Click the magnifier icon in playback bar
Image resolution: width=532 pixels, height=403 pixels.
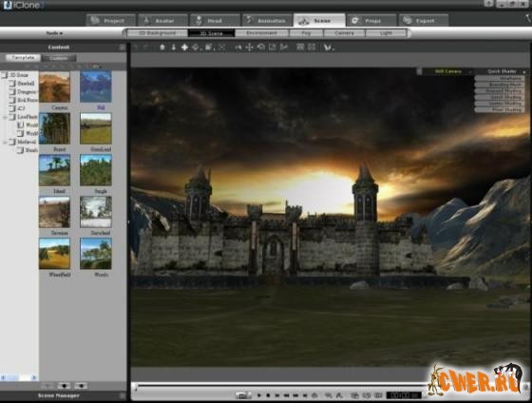tap(328, 395)
